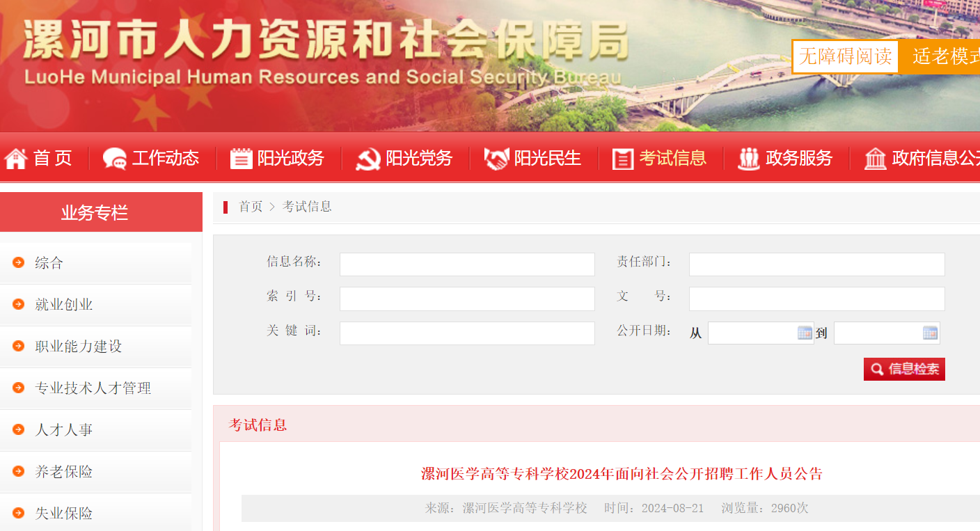
Task: Click the orange arrow icon next to 失业保险
Action: tap(19, 513)
